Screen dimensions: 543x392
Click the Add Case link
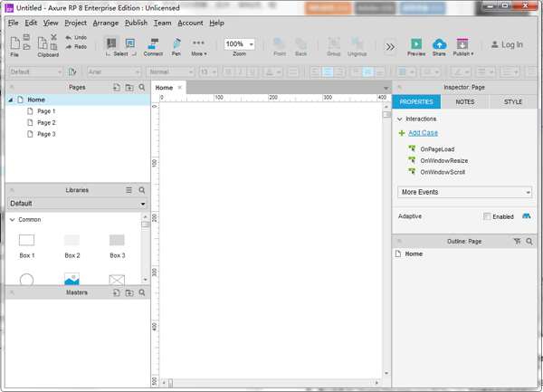(423, 133)
